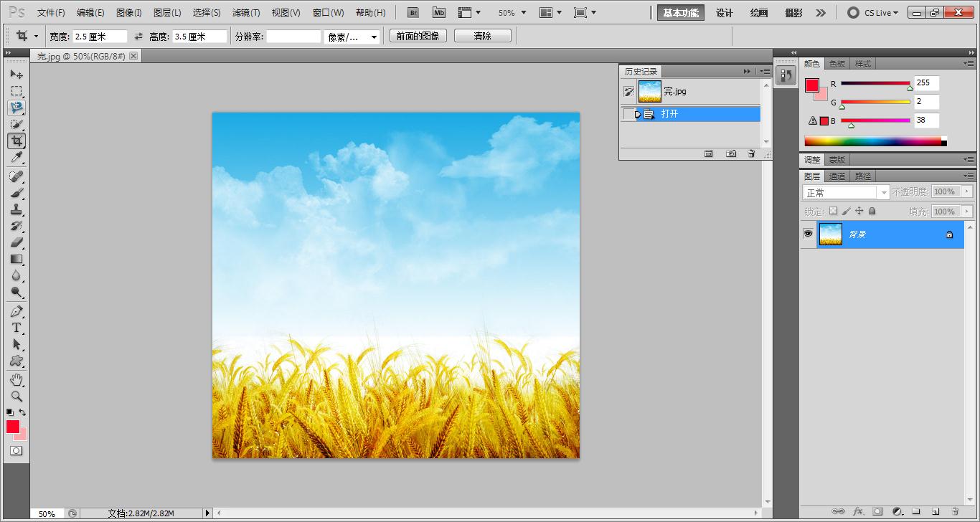Open the 图像(I) menu
The width and height of the screenshot is (980, 522).
(129, 12)
